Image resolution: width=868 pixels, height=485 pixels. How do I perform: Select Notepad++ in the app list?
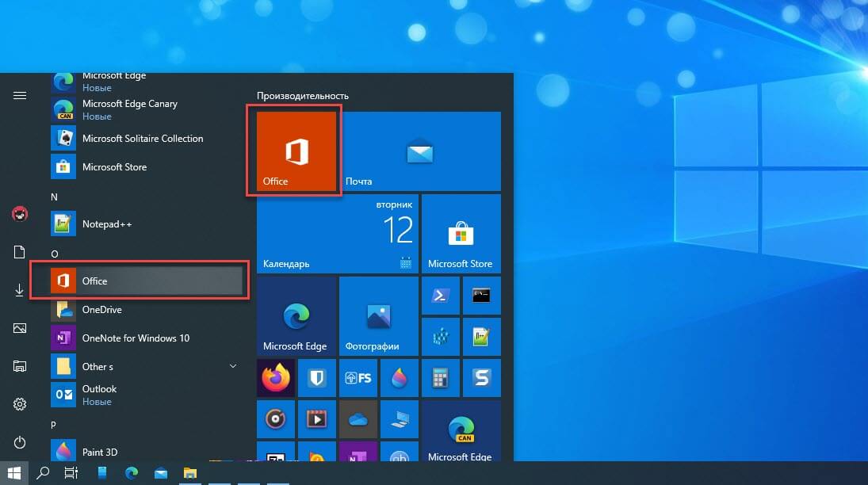tap(107, 224)
